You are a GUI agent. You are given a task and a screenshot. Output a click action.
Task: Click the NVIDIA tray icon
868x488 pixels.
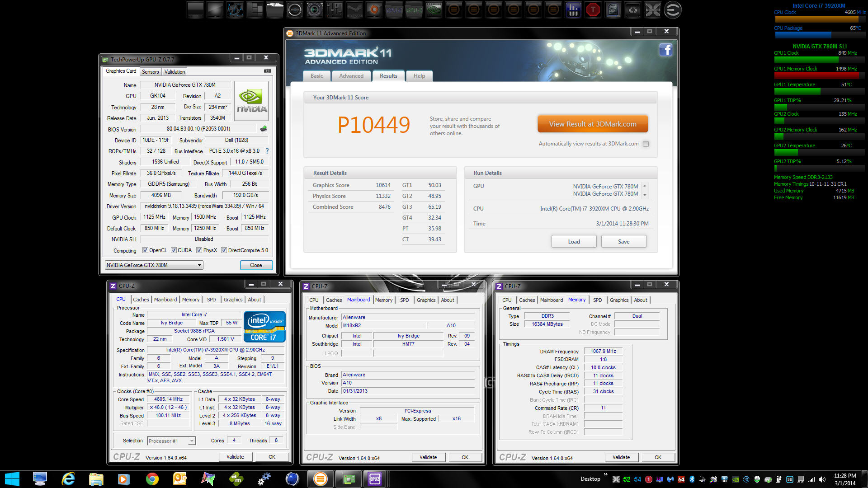coord(736,479)
